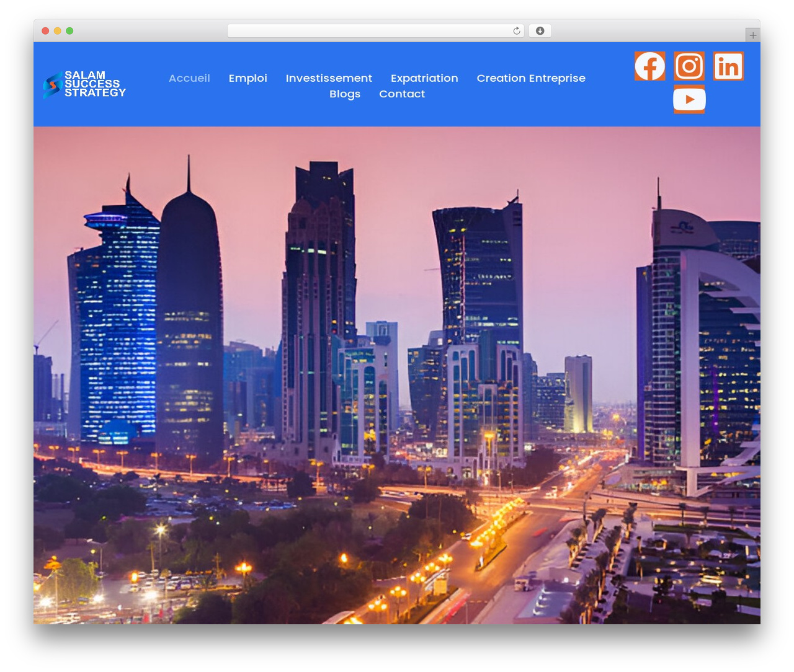Close the window with the red button

click(x=45, y=31)
